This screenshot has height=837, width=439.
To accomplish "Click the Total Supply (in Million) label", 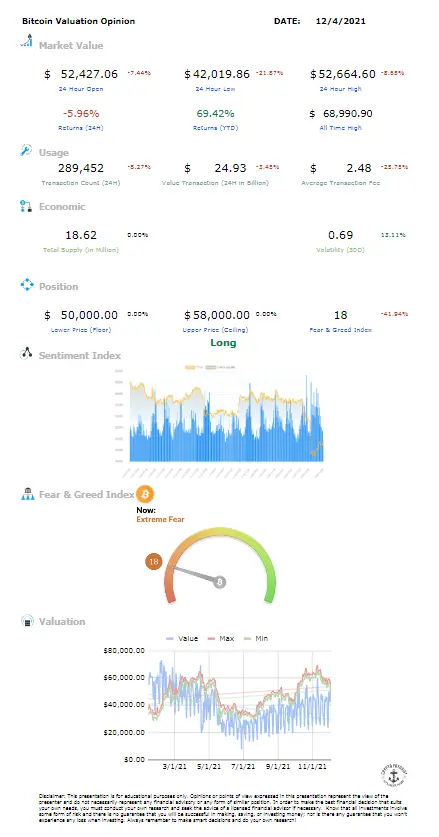I will click(81, 250).
